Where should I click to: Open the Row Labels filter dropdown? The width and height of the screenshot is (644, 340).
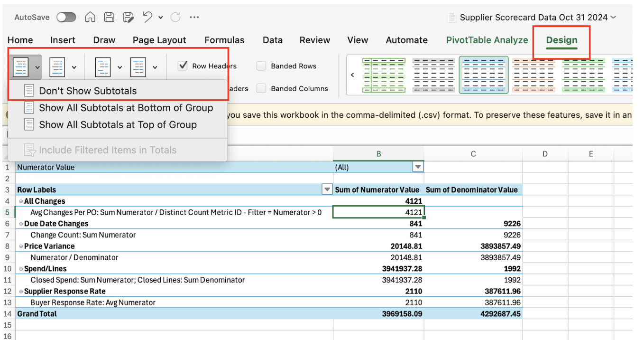point(327,190)
